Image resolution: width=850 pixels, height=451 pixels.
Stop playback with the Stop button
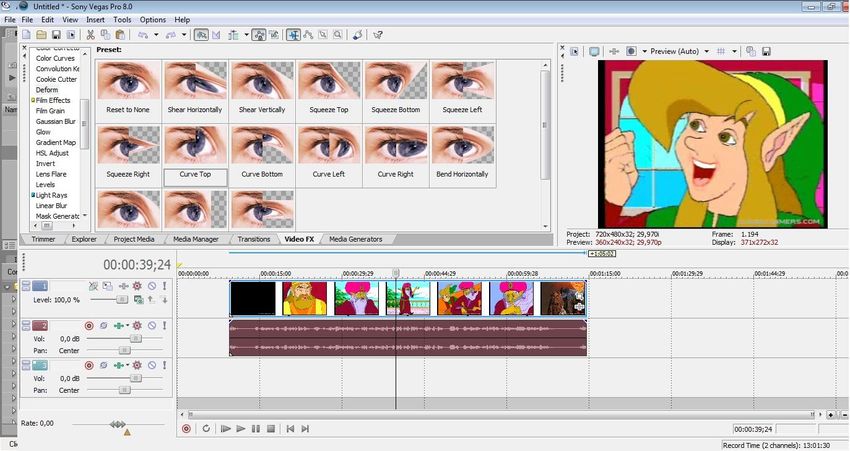271,429
